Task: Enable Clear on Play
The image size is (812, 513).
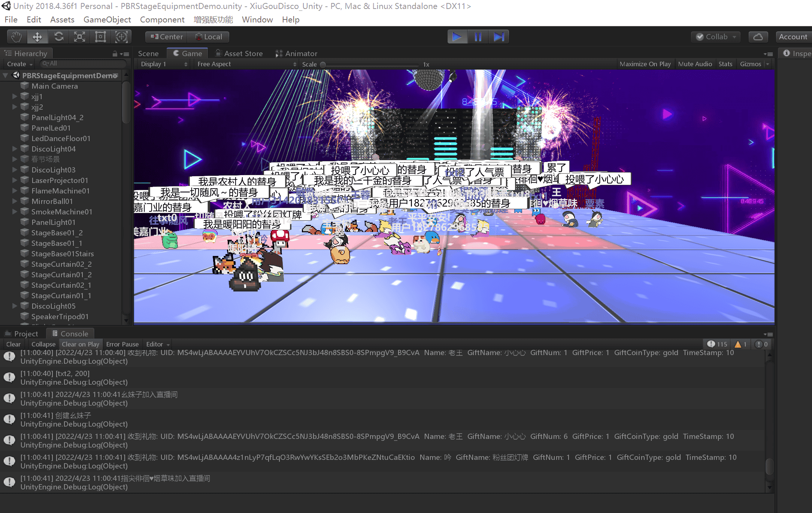Action: pyautogui.click(x=81, y=344)
